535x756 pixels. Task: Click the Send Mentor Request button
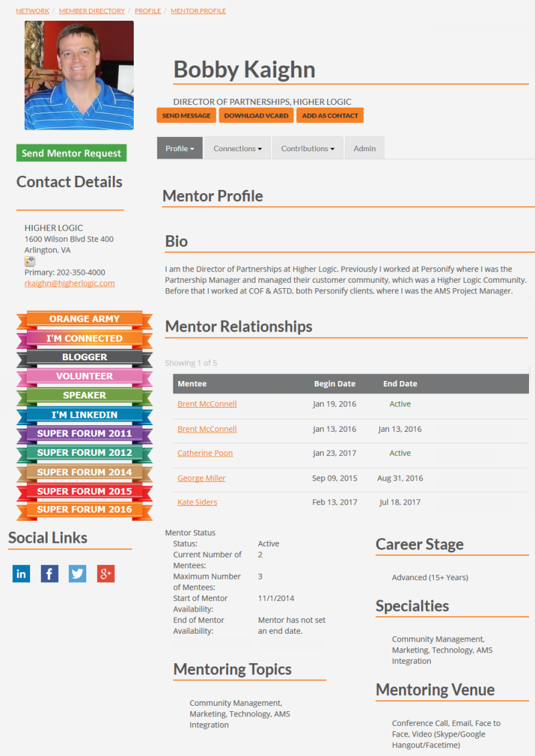tap(72, 153)
